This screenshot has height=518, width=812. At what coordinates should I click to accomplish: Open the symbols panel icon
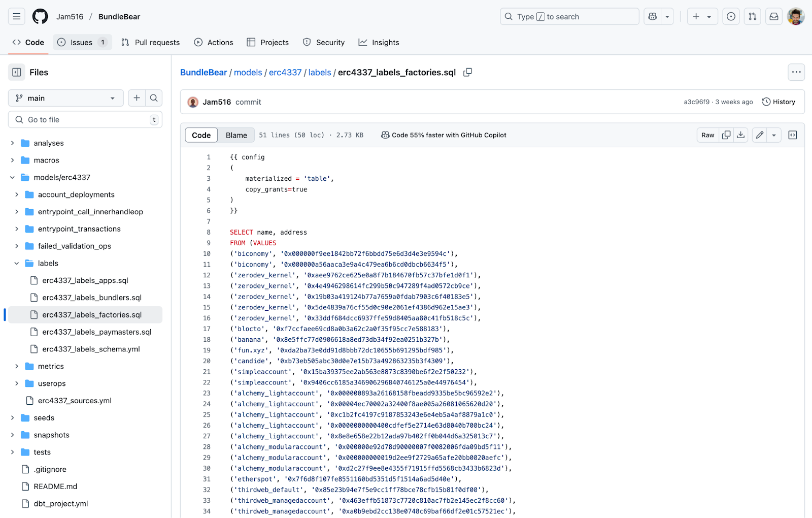tap(793, 135)
